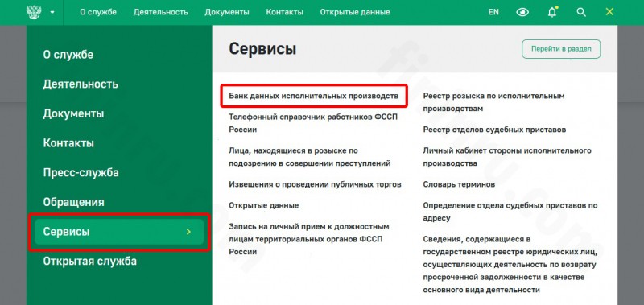Click the 'Перейти в раздел' button
This screenshot has height=305, width=644.
(561, 49)
